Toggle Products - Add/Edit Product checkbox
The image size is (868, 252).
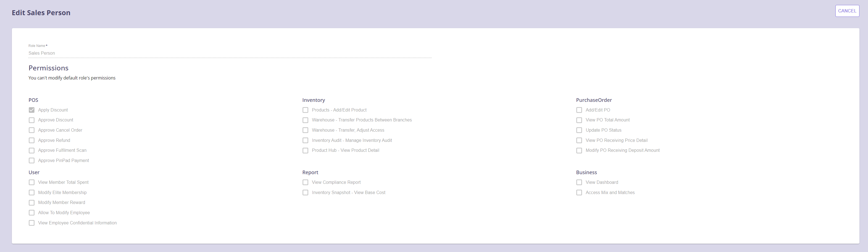(x=305, y=110)
